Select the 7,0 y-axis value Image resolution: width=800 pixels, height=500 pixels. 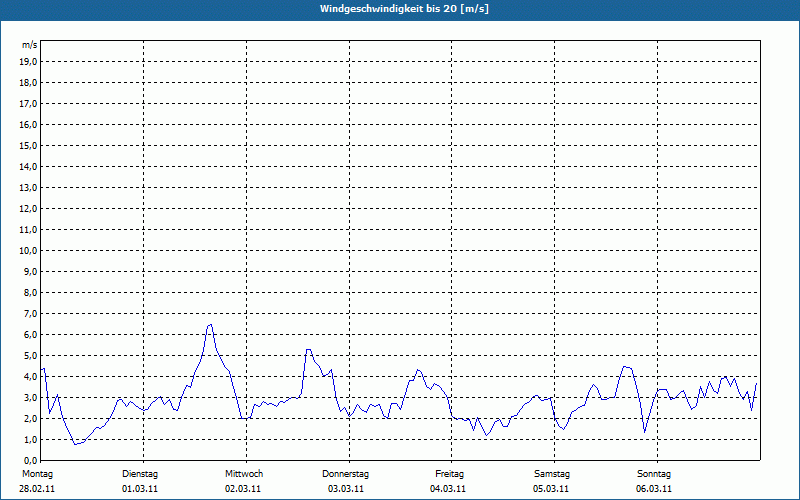31,313
